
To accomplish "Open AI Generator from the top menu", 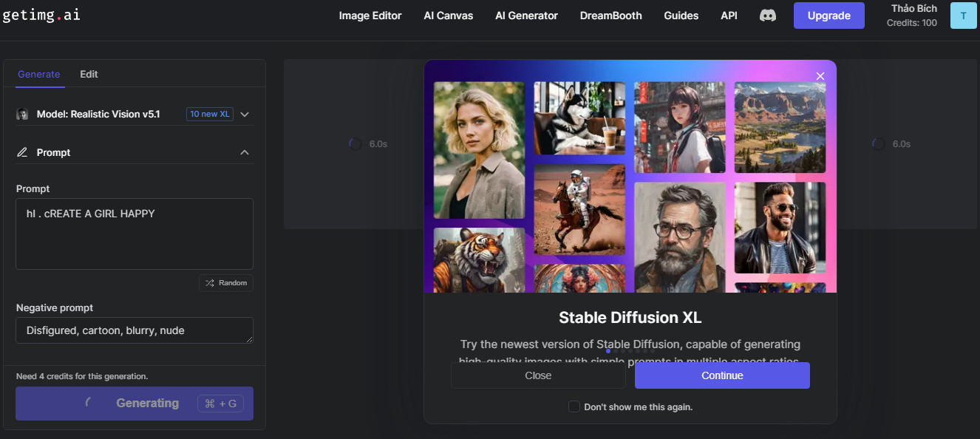I will [x=526, y=16].
